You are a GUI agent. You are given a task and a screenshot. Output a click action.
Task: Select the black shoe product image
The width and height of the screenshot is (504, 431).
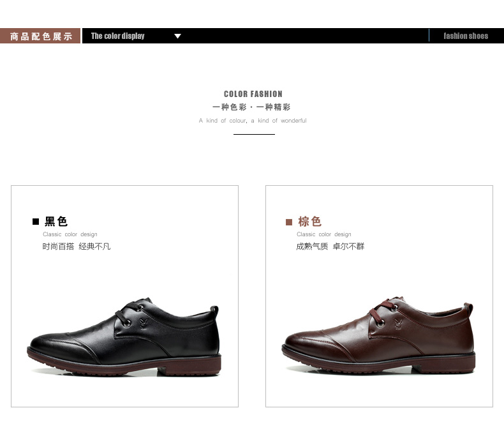(x=124, y=337)
